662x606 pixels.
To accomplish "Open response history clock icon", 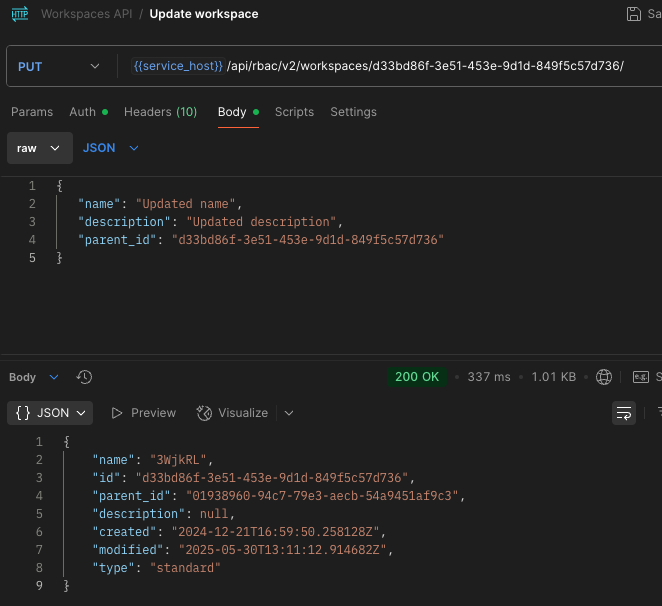I will coord(84,377).
